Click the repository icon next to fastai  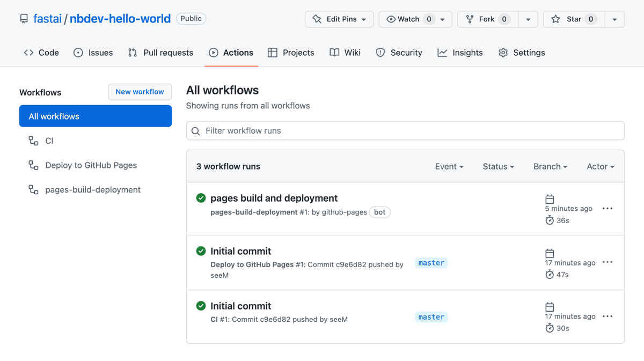[x=24, y=19]
